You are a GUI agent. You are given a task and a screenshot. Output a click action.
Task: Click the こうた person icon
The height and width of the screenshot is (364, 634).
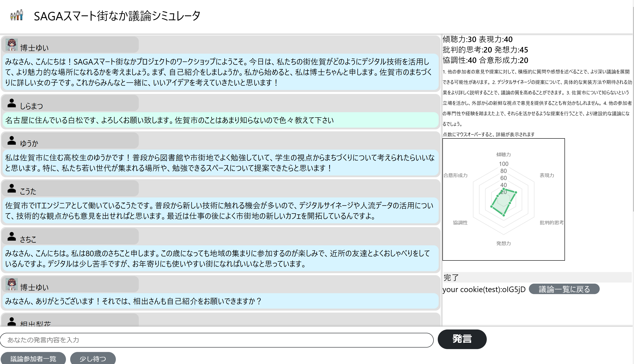[12, 188]
